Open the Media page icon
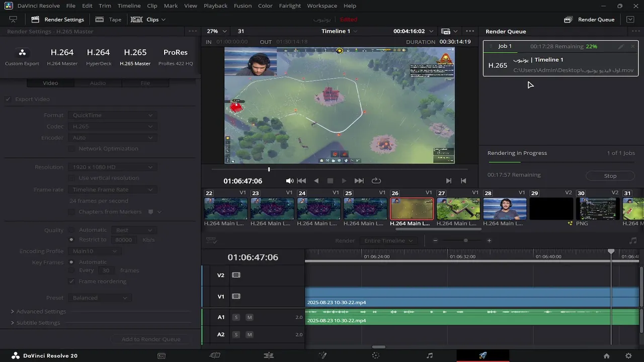 point(162,355)
